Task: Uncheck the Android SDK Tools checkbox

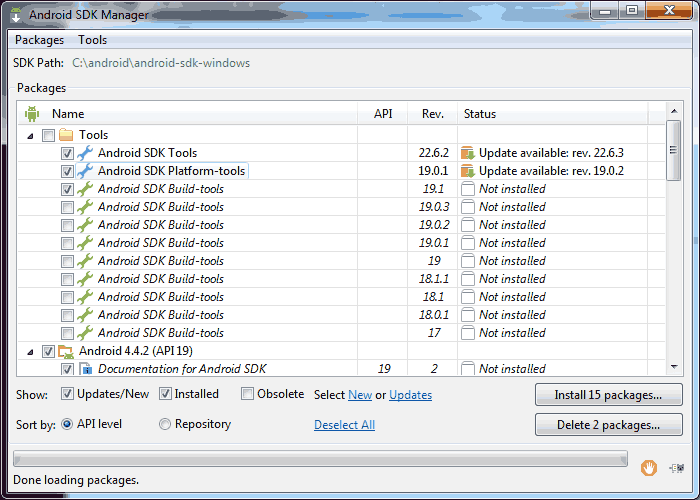Action: point(67,154)
